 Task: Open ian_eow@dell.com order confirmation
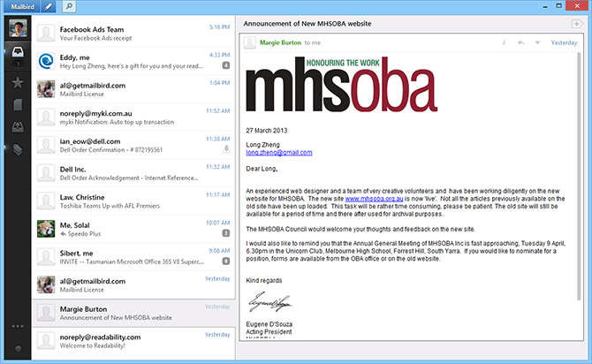click(x=133, y=145)
